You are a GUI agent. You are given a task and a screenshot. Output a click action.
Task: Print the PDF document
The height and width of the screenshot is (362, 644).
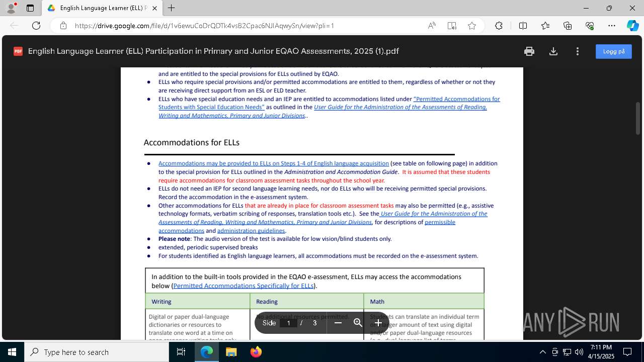tap(529, 51)
